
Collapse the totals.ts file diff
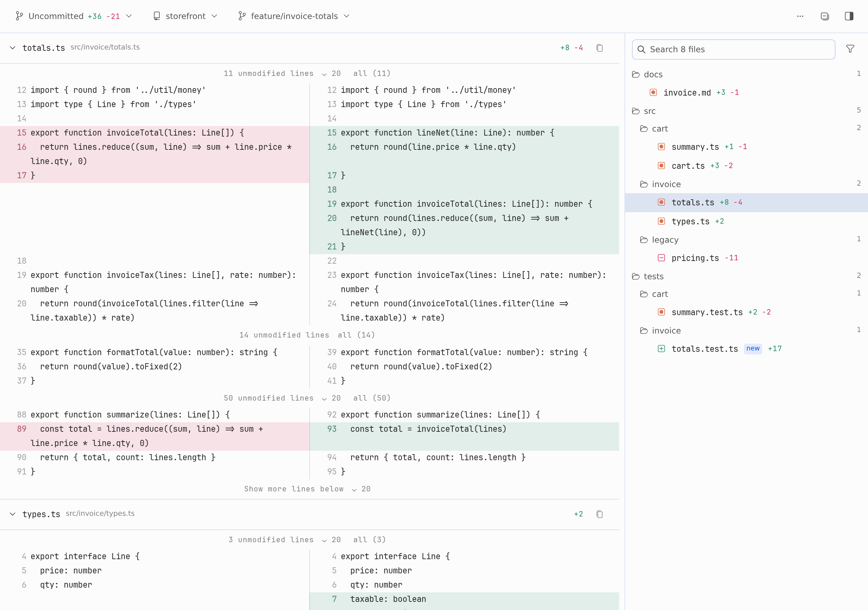13,48
